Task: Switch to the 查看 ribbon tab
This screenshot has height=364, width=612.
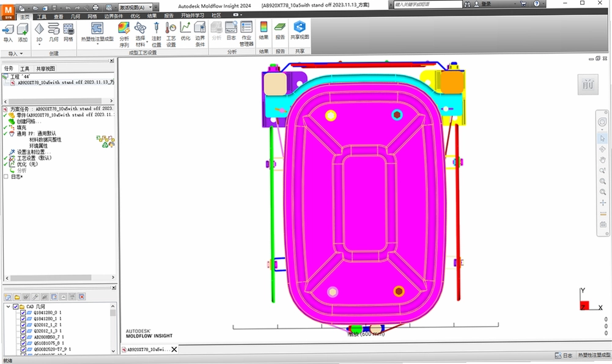Action: tap(59, 16)
